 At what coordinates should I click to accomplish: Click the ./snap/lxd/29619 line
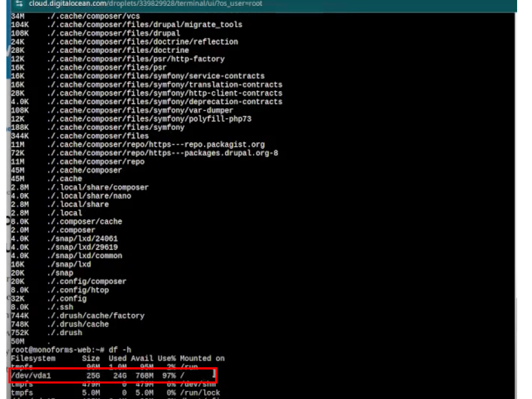click(x=64, y=247)
